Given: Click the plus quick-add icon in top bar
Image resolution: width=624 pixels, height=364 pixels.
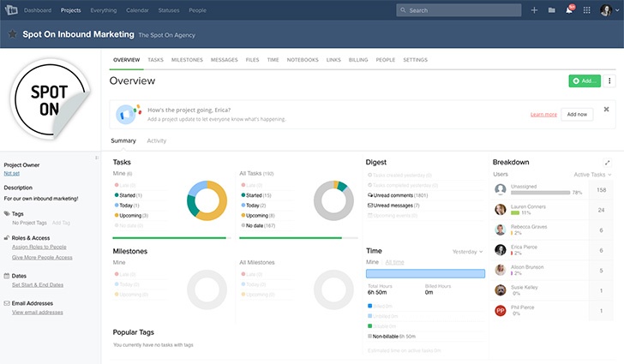Looking at the screenshot, I should (534, 10).
